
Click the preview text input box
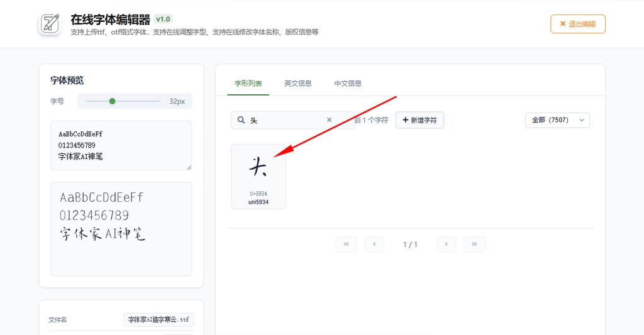coord(121,145)
